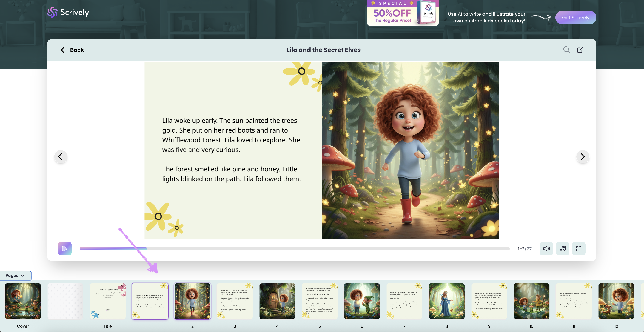Toggle the background music note button
This screenshot has width=644, height=332.
pos(563,248)
